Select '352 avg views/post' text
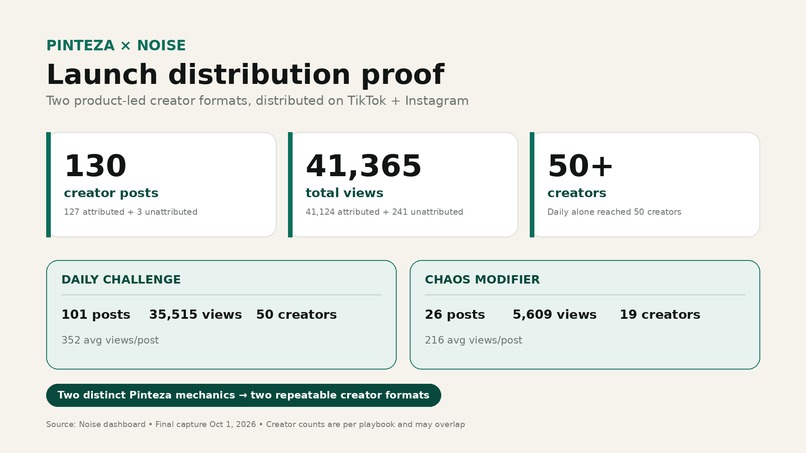 110,340
